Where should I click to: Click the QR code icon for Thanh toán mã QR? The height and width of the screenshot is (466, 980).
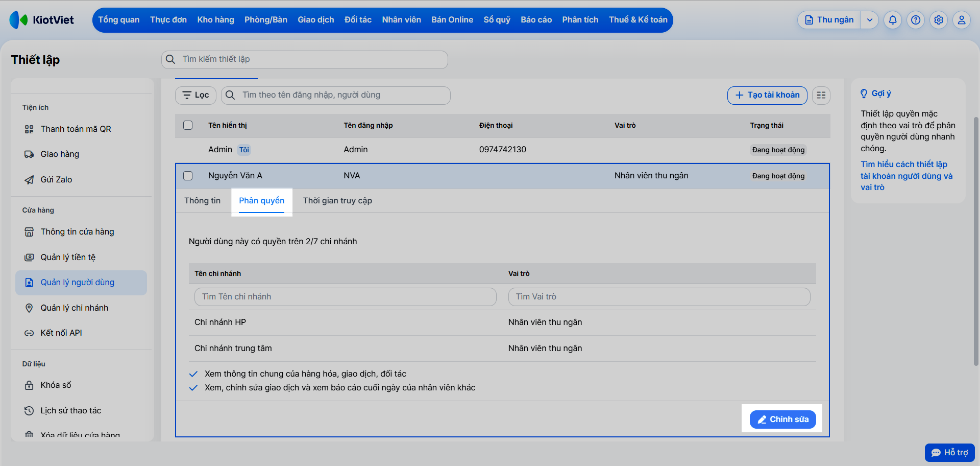(29, 129)
